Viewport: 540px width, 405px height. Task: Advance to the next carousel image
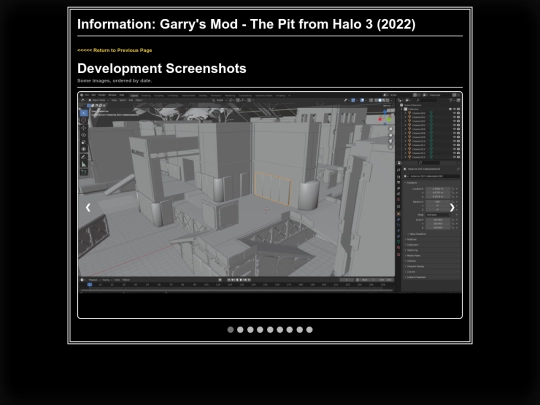tap(452, 207)
